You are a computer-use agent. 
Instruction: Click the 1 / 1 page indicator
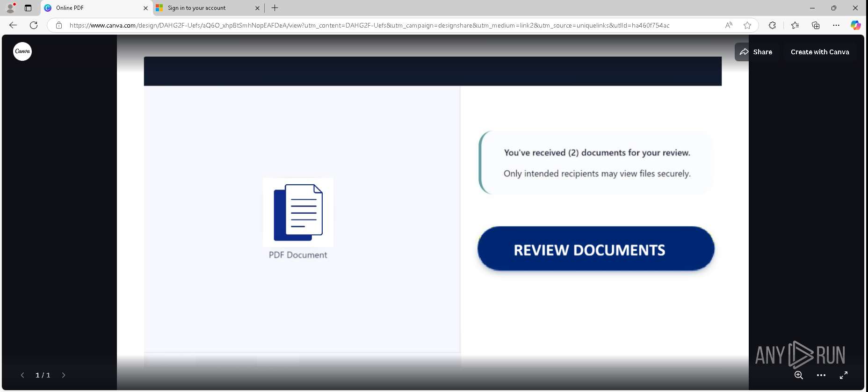[x=43, y=375]
